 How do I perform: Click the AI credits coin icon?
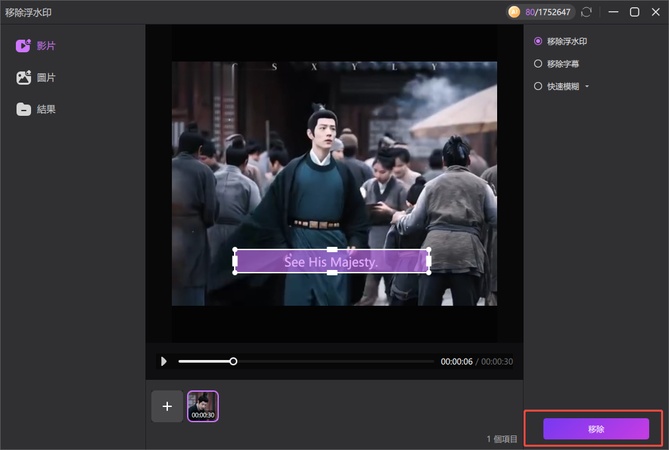click(x=514, y=12)
